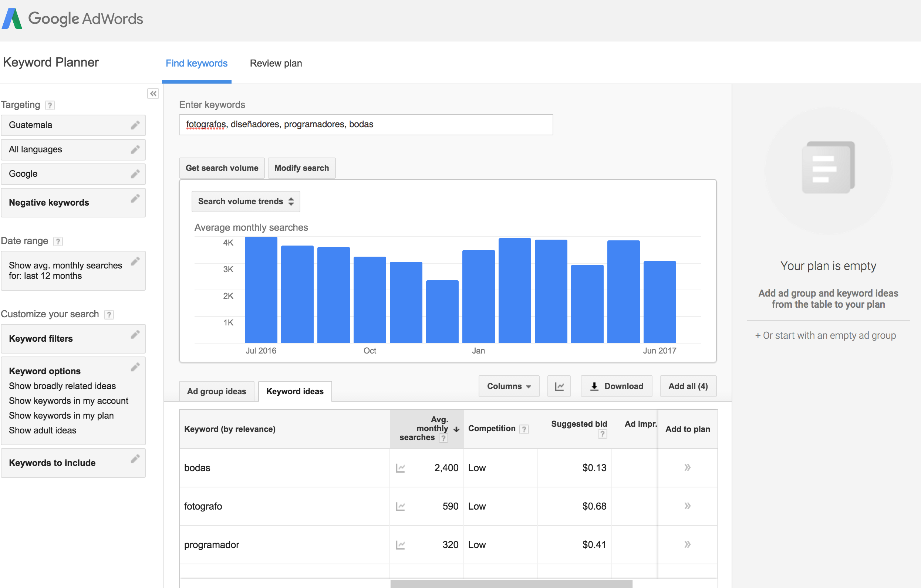Click the programador keyword cell
This screenshot has width=921, height=588.
[x=284, y=545]
